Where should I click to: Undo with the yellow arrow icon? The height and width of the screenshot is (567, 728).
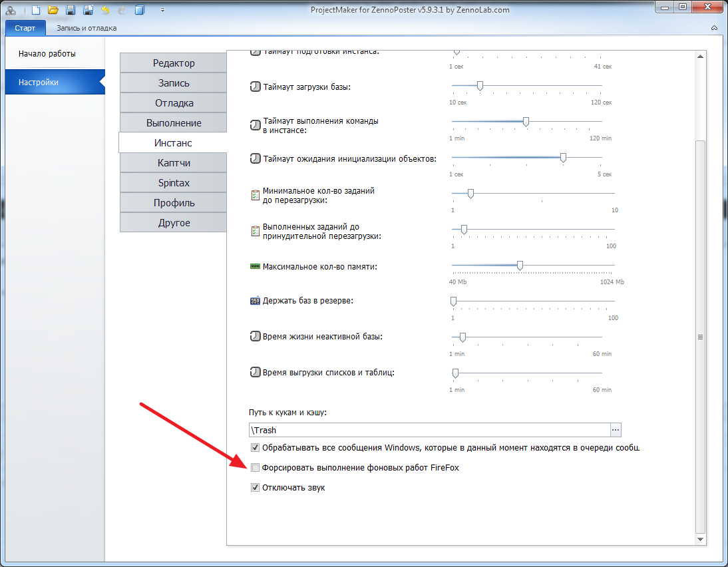[105, 10]
